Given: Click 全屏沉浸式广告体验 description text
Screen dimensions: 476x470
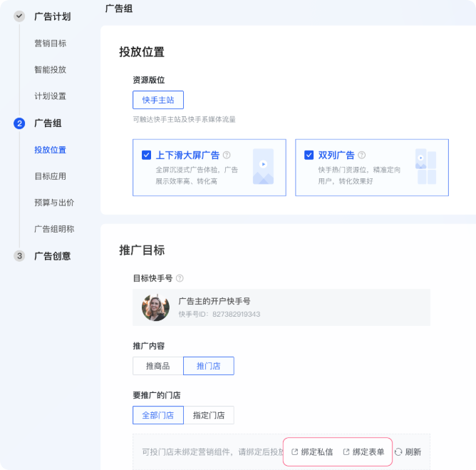Looking at the screenshot, I should pyautogui.click(x=197, y=175).
